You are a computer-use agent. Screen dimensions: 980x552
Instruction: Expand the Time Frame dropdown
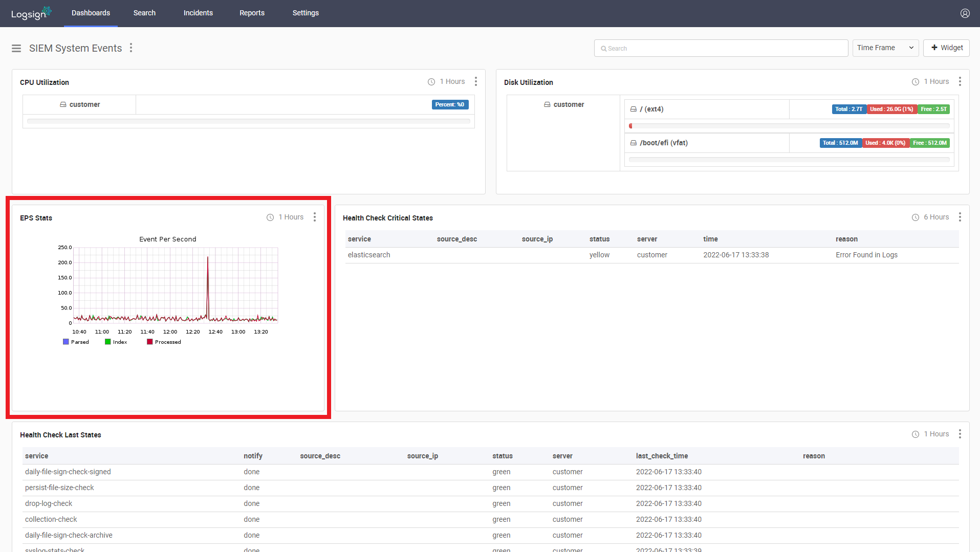coord(885,48)
